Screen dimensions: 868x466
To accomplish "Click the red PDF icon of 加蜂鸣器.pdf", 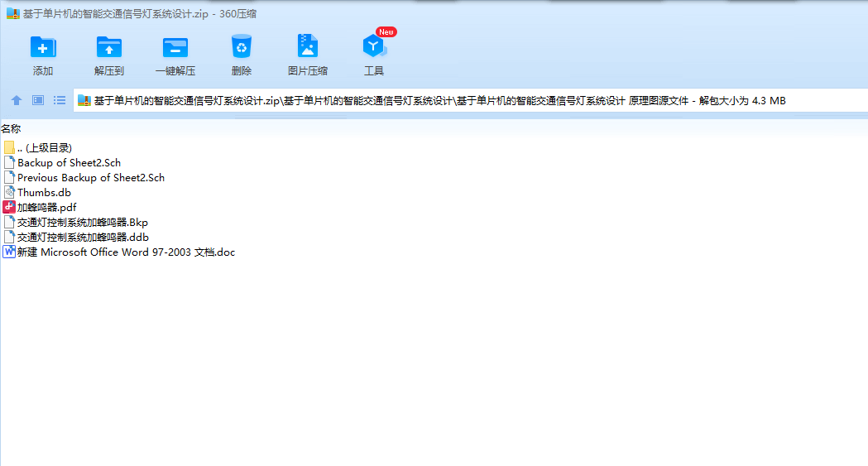I will [9, 208].
